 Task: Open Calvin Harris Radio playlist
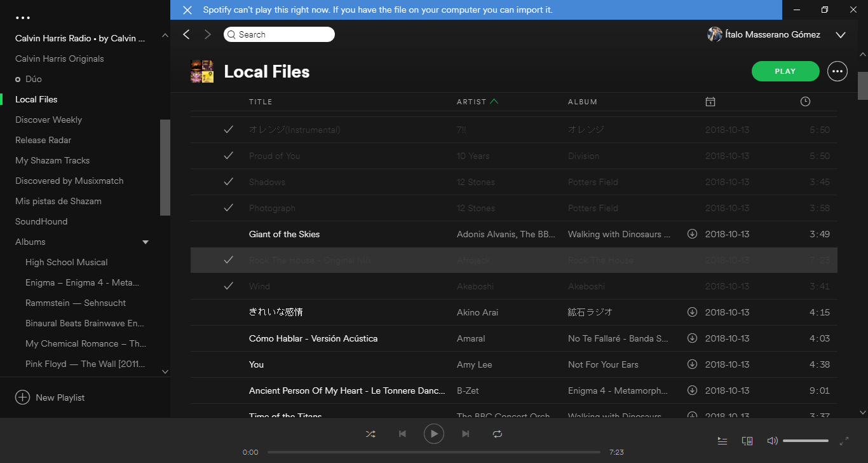[80, 38]
